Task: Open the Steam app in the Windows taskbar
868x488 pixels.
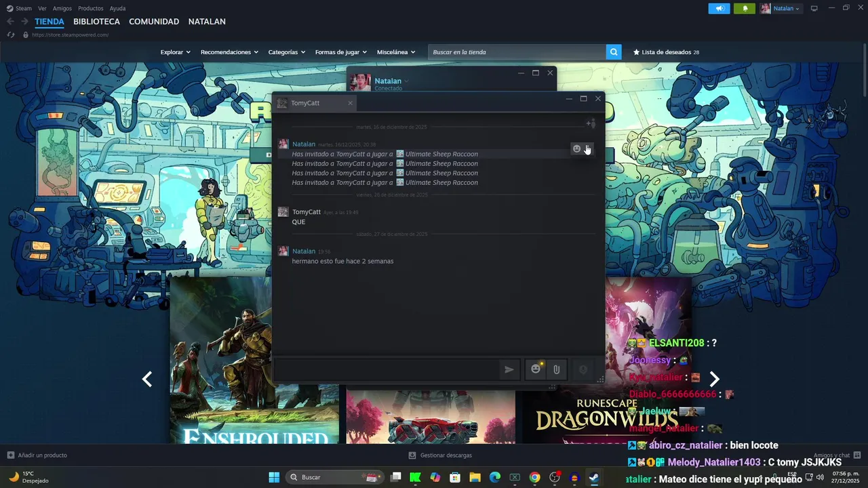Action: [593, 477]
